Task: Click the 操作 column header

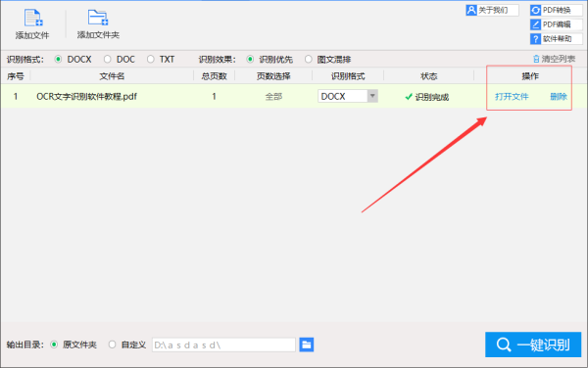Action: [x=530, y=76]
